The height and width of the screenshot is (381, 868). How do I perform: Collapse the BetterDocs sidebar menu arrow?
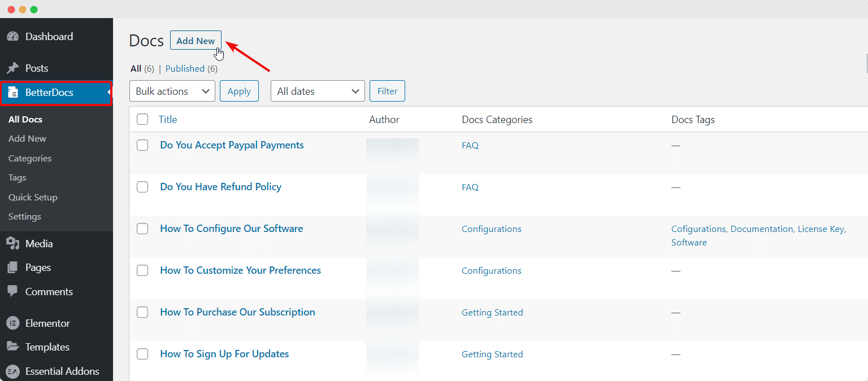pyautogui.click(x=108, y=93)
